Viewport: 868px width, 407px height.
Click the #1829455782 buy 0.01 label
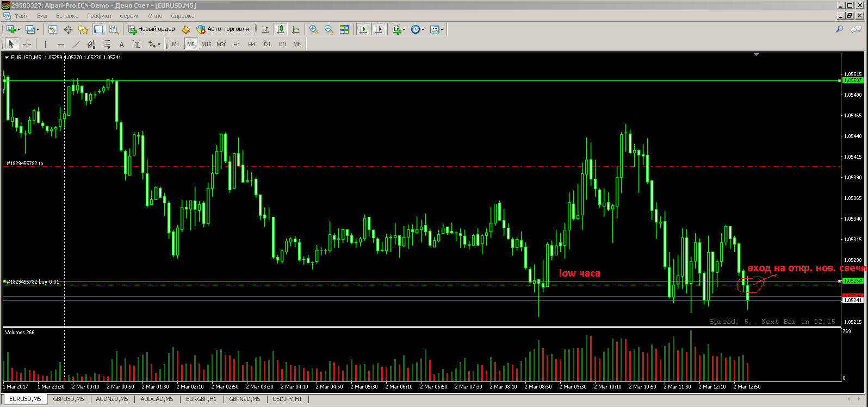[33, 282]
